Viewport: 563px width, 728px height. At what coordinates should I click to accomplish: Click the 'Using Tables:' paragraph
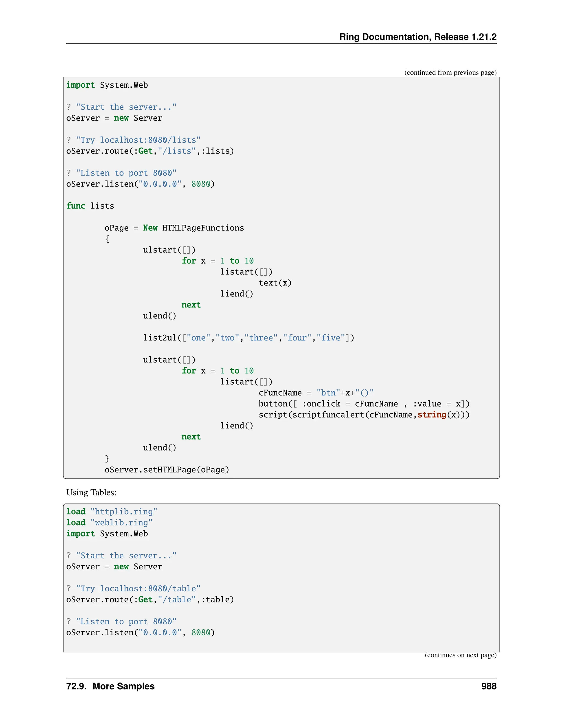click(91, 493)
